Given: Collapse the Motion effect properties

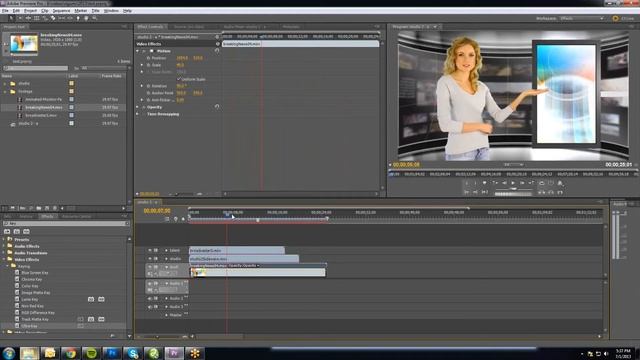Looking at the screenshot, I should (x=138, y=51).
